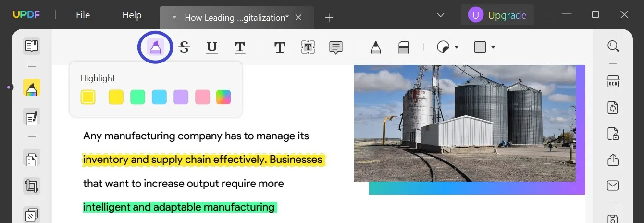644x223 pixels.
Task: Select the Pencil tool
Action: point(376,47)
